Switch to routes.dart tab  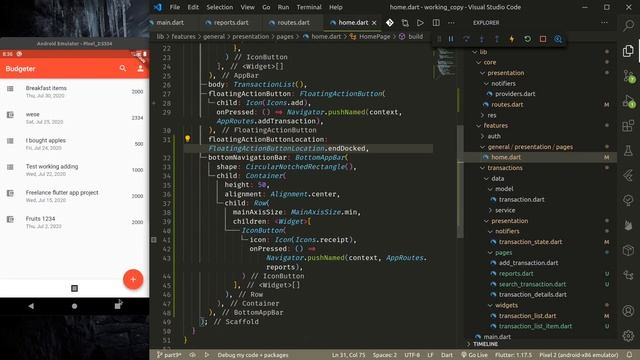293,23
